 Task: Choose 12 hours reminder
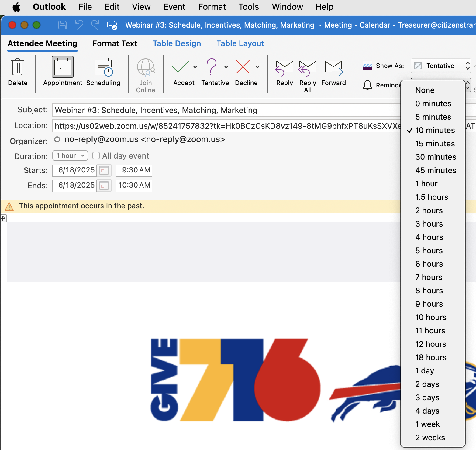[433, 344]
